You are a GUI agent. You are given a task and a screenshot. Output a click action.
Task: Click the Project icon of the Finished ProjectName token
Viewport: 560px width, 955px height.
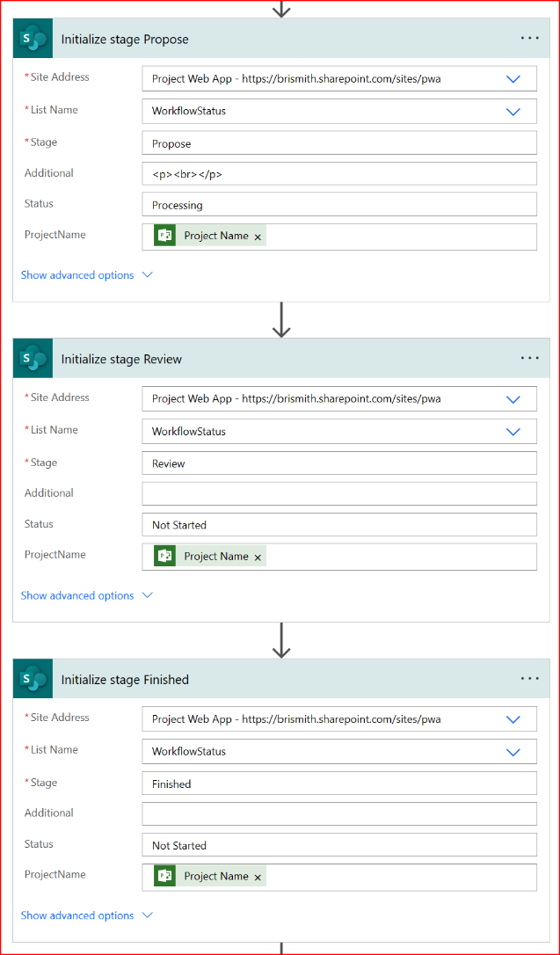click(165, 877)
